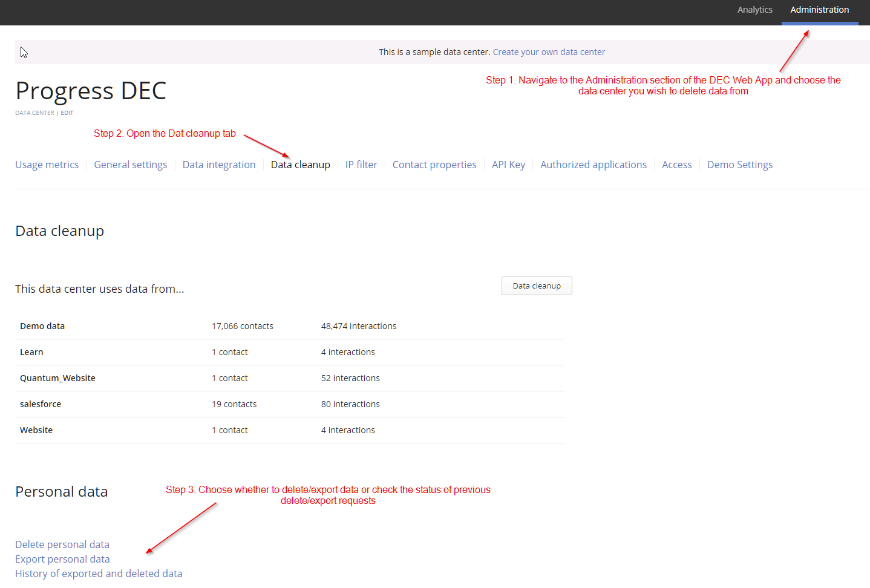Click the 'Create your own data center' link
Viewport: 870px width, 588px height.
pos(549,52)
